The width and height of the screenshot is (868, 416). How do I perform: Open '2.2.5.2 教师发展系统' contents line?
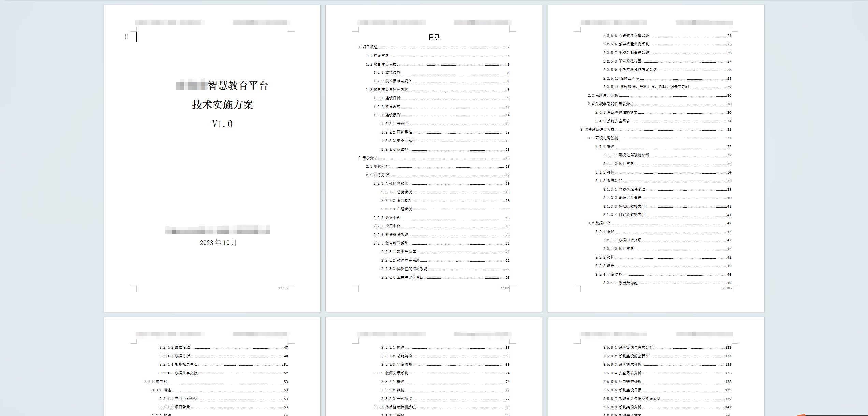(445, 261)
